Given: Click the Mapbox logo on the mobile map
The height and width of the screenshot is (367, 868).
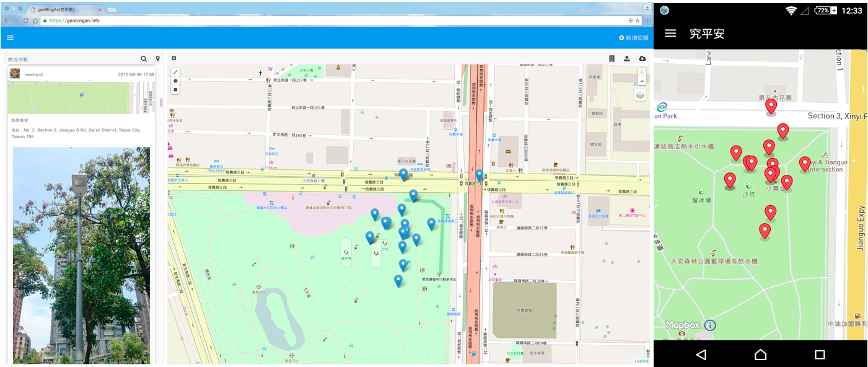Looking at the screenshot, I should click(x=683, y=325).
